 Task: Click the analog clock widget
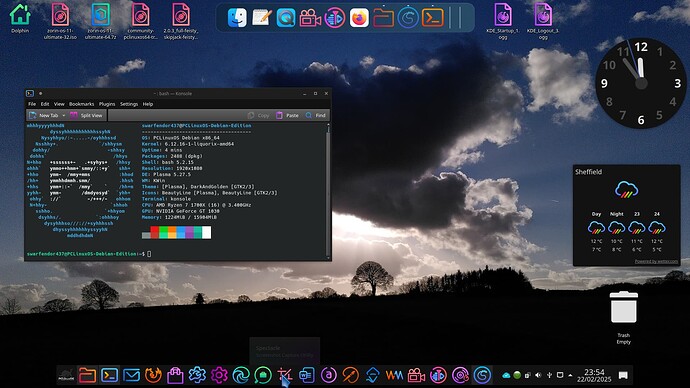tap(641, 83)
